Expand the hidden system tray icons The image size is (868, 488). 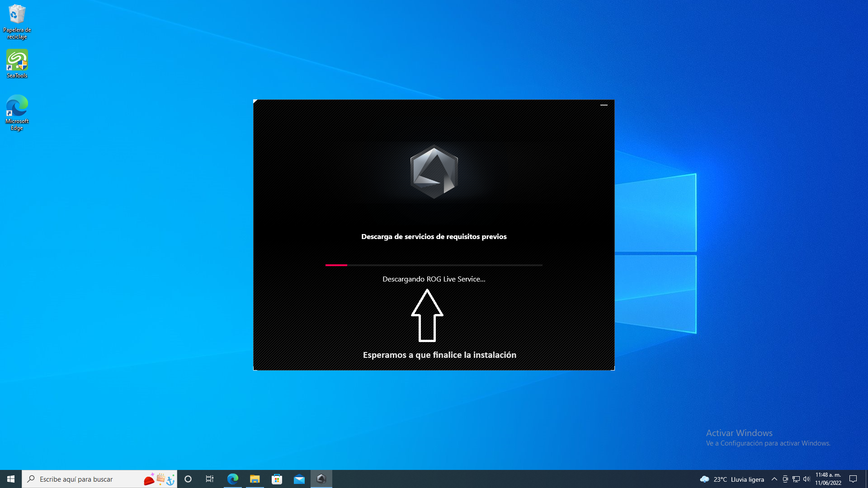pyautogui.click(x=774, y=479)
